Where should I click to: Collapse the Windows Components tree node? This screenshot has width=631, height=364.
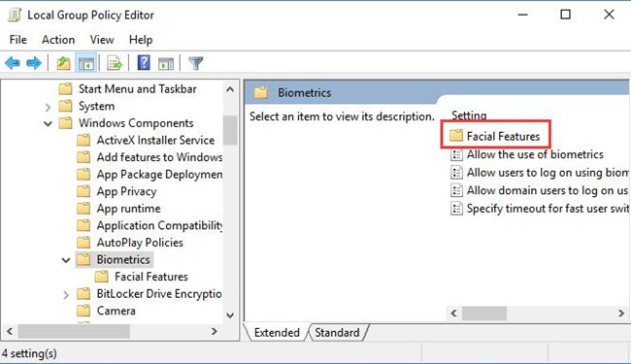pyautogui.click(x=48, y=123)
